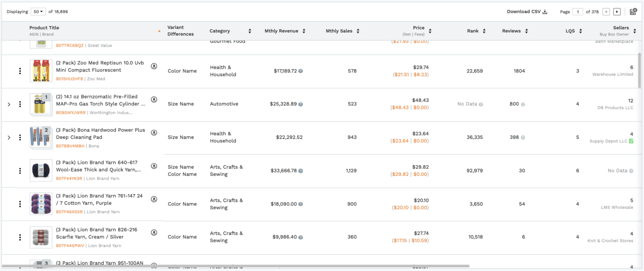The height and width of the screenshot is (271, 644).
Task: Click the Variant Differences column header
Action: [181, 31]
